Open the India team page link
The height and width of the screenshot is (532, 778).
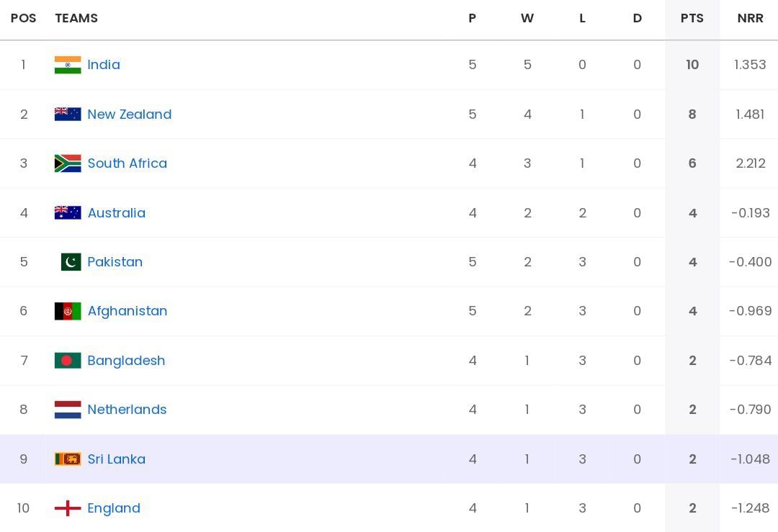pyautogui.click(x=104, y=65)
